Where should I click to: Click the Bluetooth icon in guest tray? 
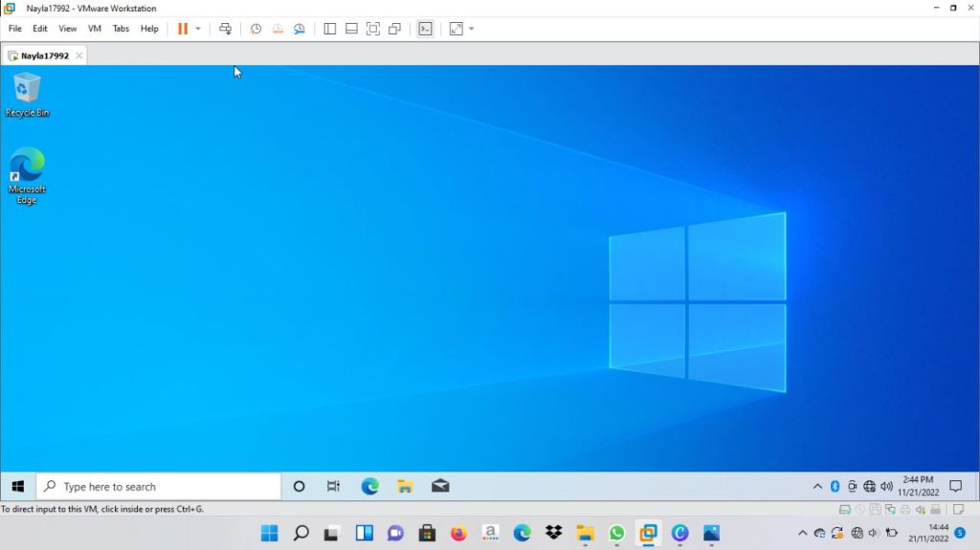(x=835, y=486)
